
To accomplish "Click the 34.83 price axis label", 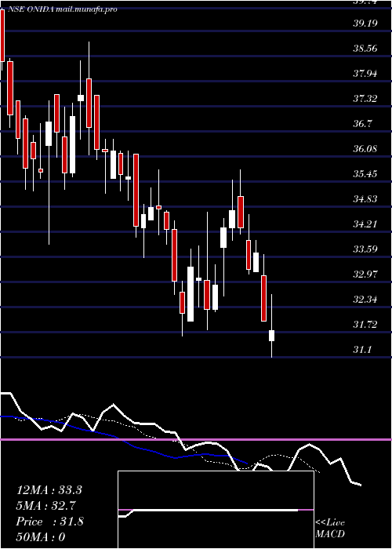I will [365, 199].
